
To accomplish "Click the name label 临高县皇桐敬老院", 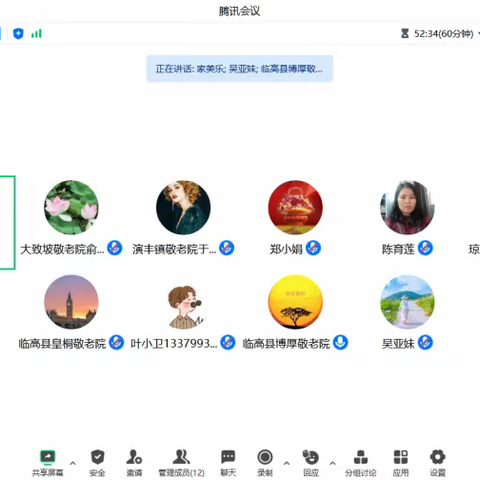I will (x=62, y=343).
